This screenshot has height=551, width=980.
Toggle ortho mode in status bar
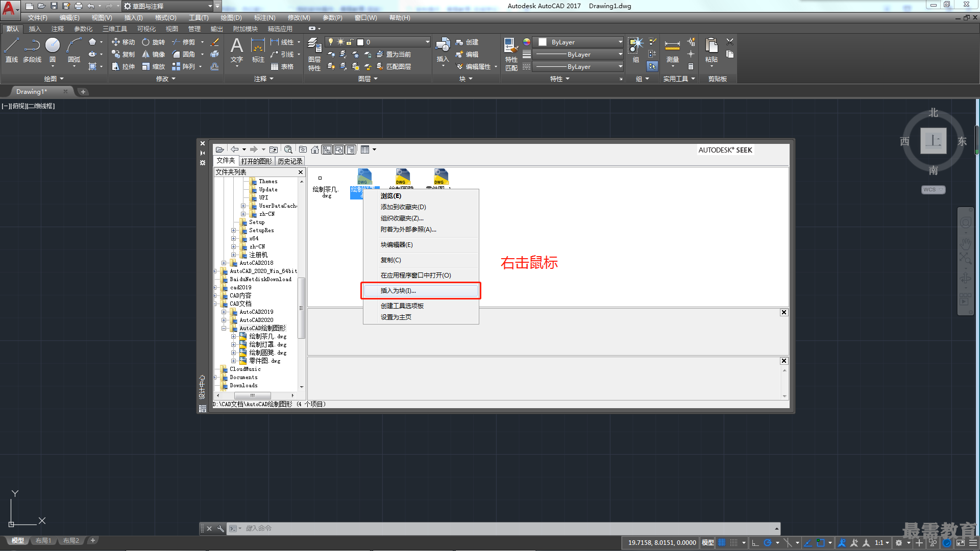755,543
